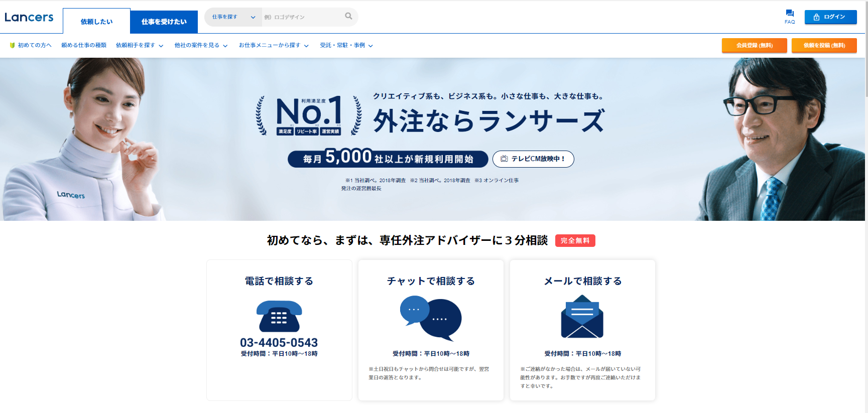This screenshot has height=413, width=868.
Task: Click the orange 会員登録 (無料) button
Action: (x=754, y=45)
